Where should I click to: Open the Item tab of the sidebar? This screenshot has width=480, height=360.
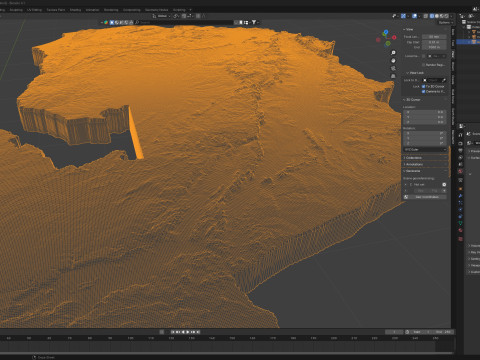tap(453, 32)
